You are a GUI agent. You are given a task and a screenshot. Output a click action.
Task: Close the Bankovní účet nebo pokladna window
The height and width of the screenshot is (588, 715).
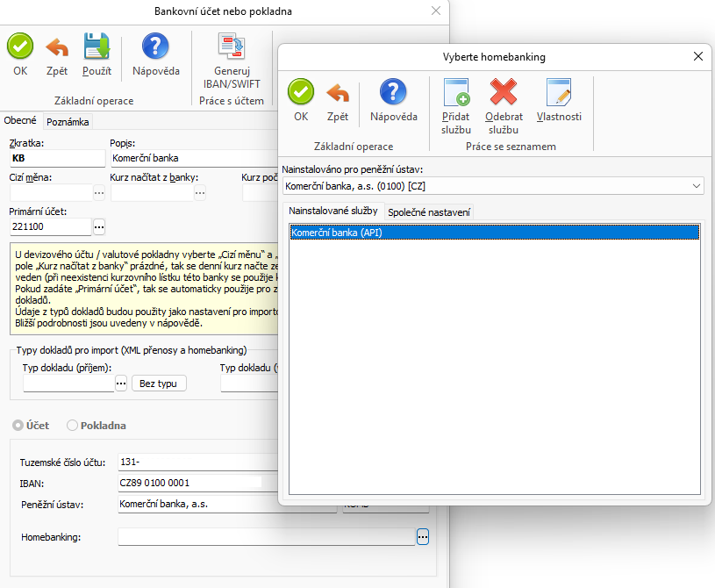pos(436,11)
